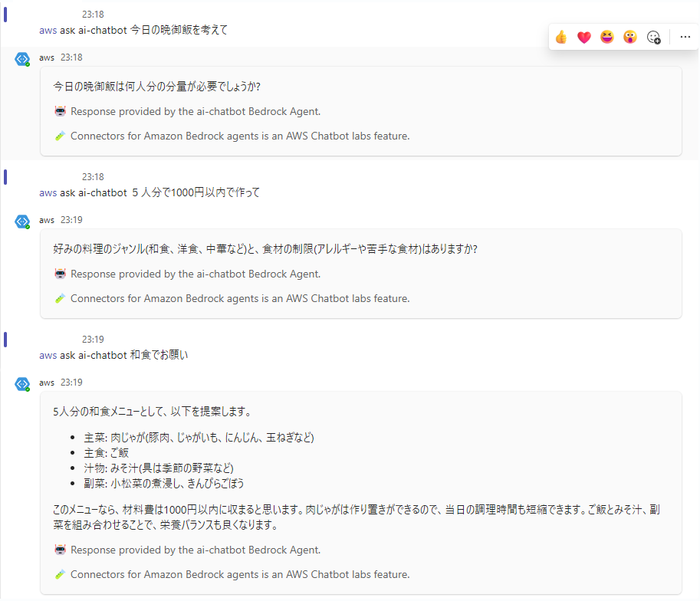Click aws mention in 和食でお願い message
The width and height of the screenshot is (700, 601).
[x=48, y=356]
